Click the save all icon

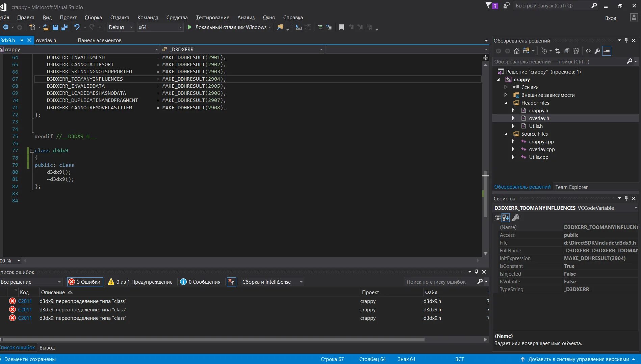(65, 27)
